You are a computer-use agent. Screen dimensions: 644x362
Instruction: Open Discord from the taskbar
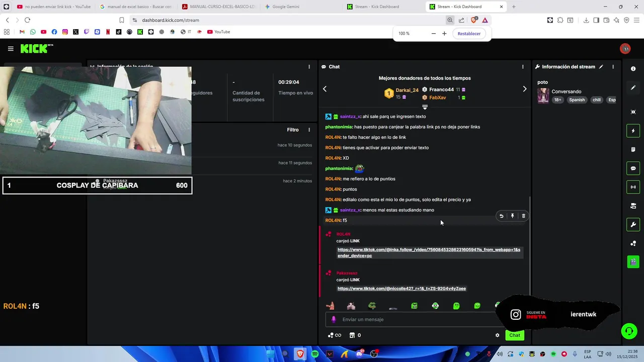click(x=359, y=354)
